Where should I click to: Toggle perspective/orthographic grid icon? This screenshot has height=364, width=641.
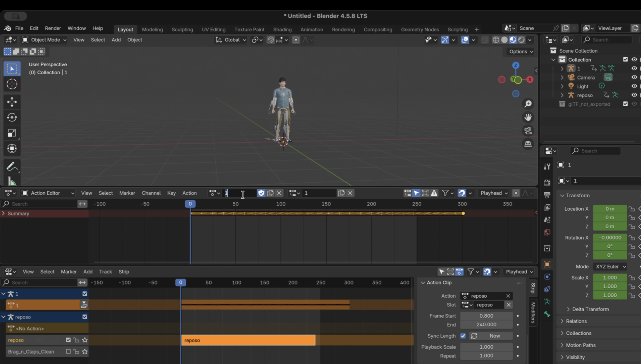528,144
